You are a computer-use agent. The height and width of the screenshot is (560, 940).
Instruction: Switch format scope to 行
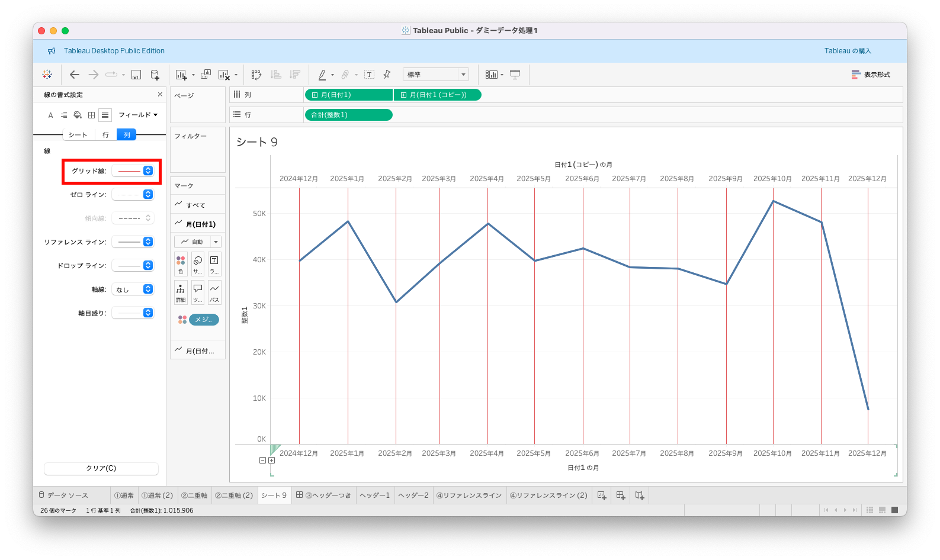[105, 135]
